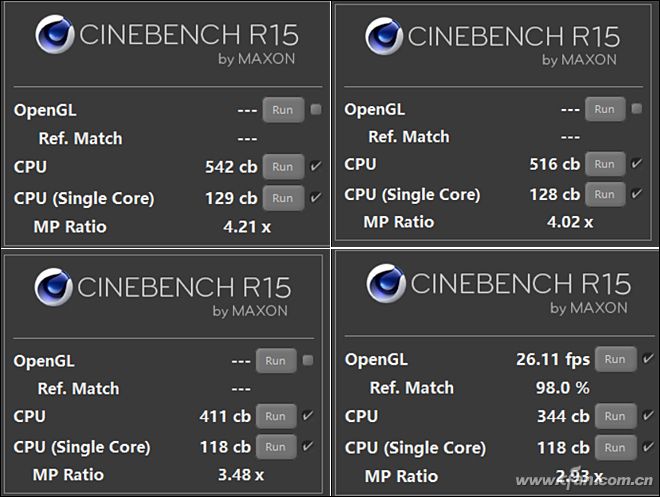Toggle the checkbox beside the 344 cb CPU row
Image resolution: width=660 pixels, height=497 pixels.
click(x=648, y=416)
